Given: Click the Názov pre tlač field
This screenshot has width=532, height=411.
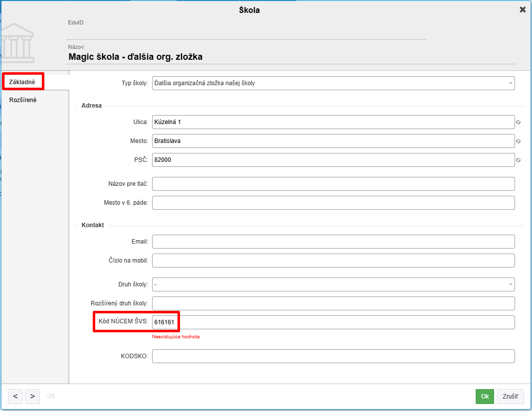Looking at the screenshot, I should (333, 184).
